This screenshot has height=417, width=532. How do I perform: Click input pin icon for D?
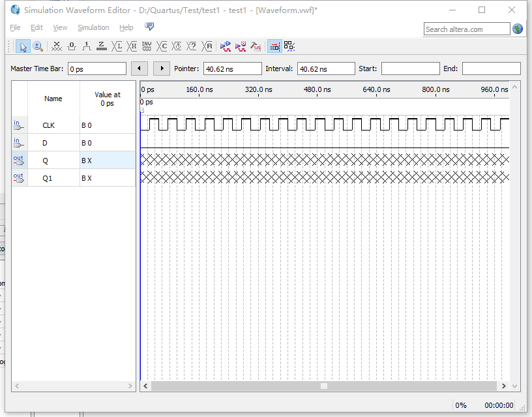[19, 143]
